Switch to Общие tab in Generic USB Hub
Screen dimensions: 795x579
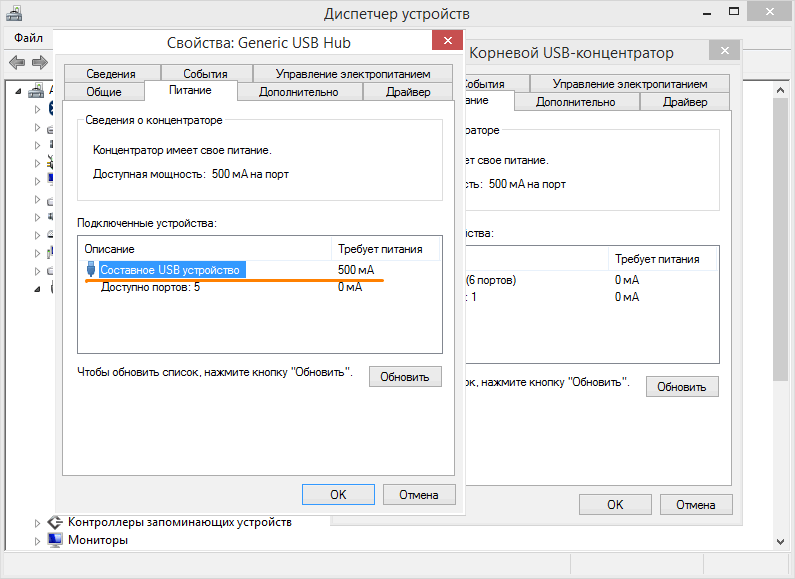pyautogui.click(x=104, y=92)
